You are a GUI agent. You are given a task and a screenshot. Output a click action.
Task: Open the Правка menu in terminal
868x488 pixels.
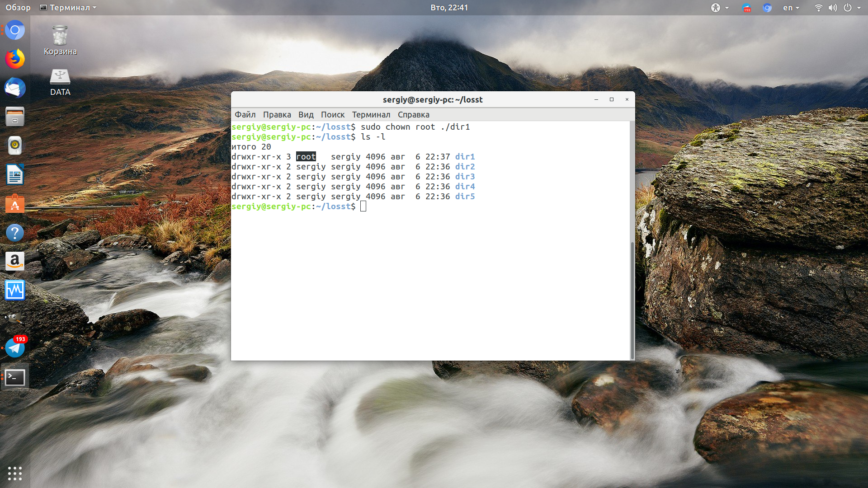[x=277, y=115]
